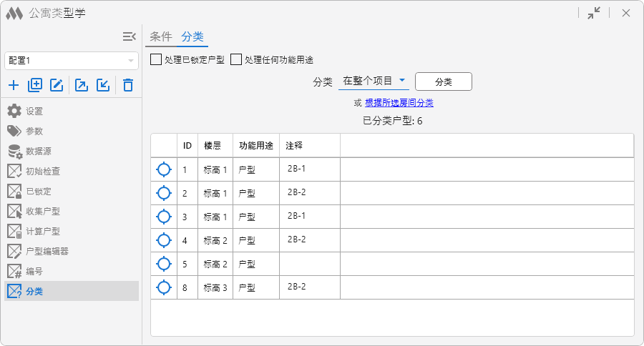Click the 功能用途 column header
The height and width of the screenshot is (346, 644).
[x=255, y=145]
